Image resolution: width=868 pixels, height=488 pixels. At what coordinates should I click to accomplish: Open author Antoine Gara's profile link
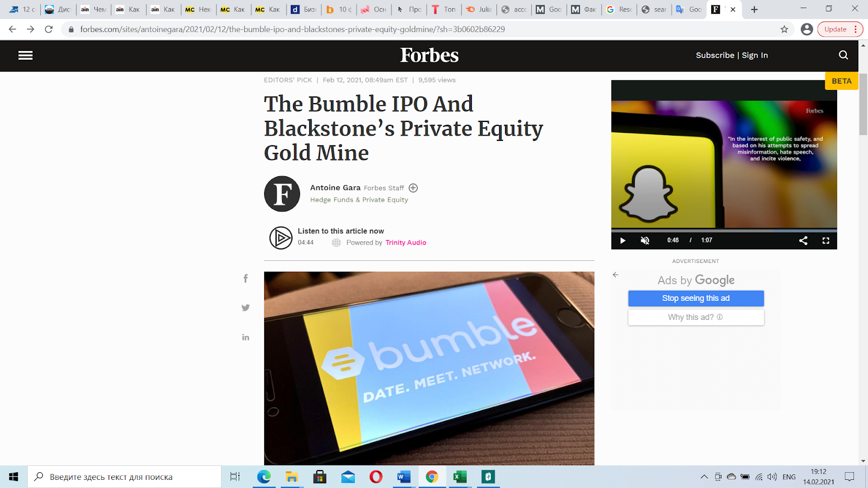(x=335, y=188)
